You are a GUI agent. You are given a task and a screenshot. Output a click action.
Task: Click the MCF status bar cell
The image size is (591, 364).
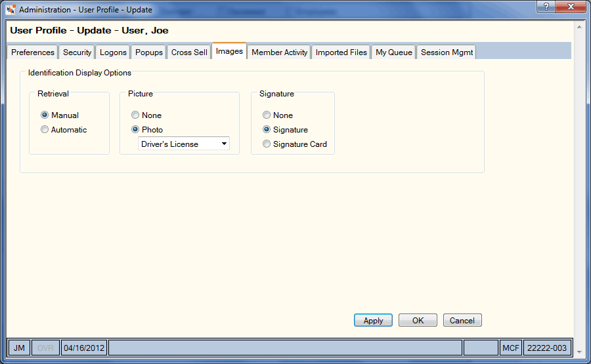(x=511, y=348)
